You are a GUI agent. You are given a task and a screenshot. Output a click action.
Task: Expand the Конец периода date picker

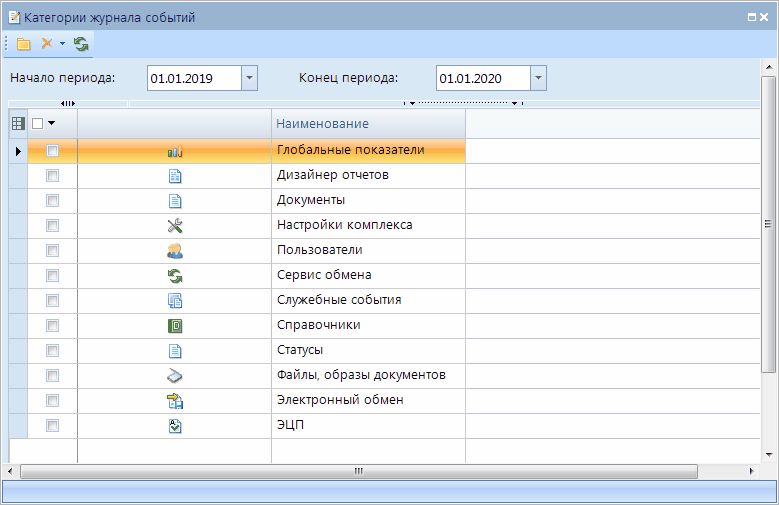[538, 78]
